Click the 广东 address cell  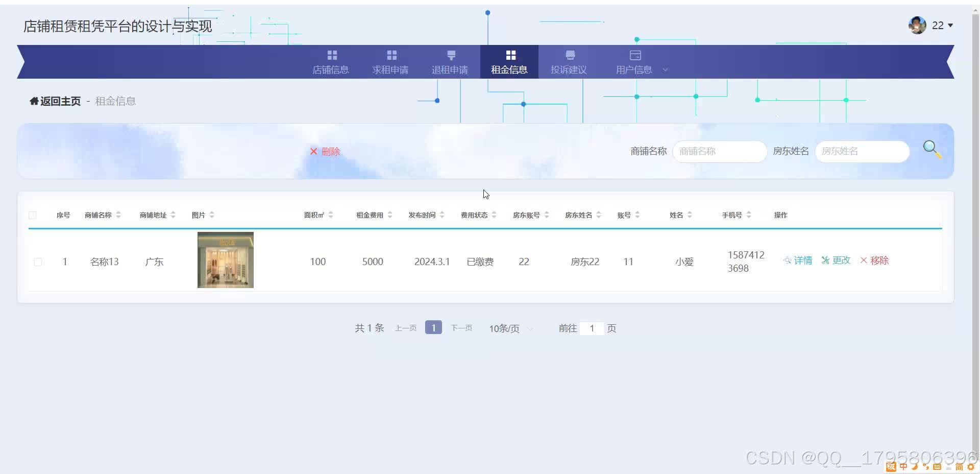pyautogui.click(x=154, y=262)
